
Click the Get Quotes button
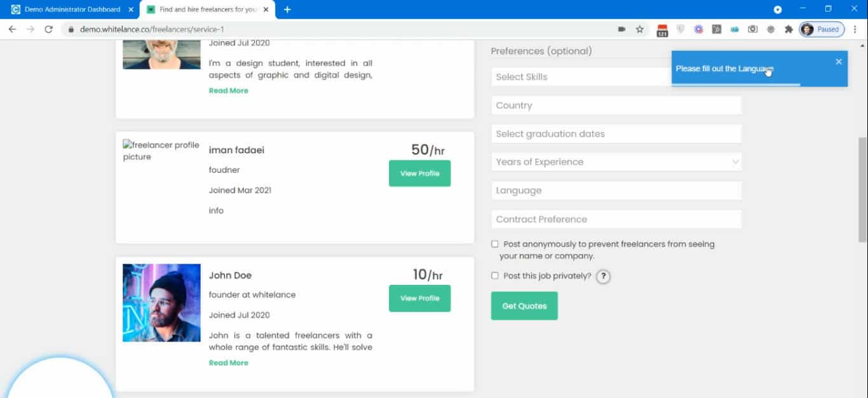pyautogui.click(x=524, y=306)
